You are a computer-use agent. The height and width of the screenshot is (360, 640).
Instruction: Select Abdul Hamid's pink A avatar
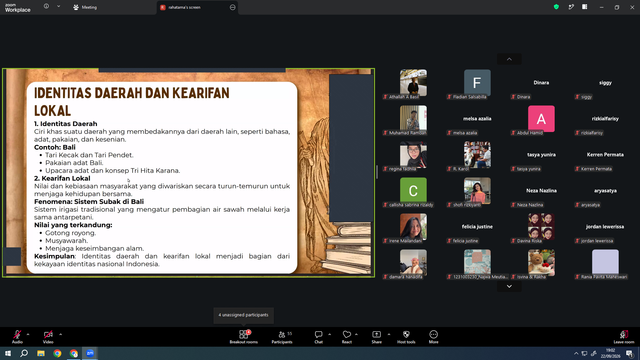point(541,119)
